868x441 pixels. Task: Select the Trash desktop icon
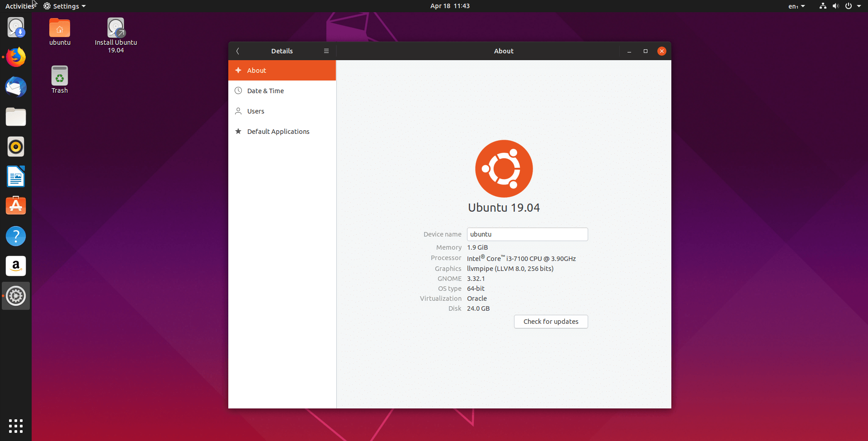point(60,80)
